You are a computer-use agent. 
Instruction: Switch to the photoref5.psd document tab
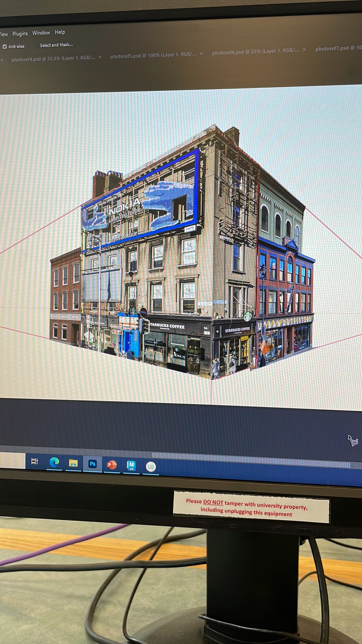153,55
